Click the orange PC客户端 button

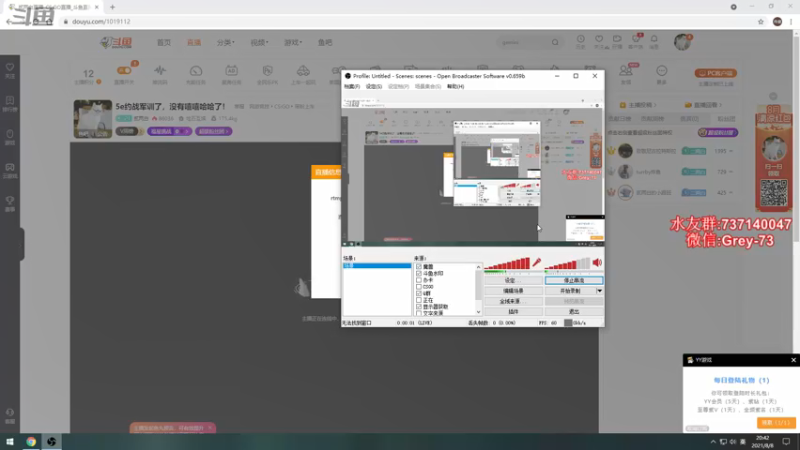(x=716, y=73)
